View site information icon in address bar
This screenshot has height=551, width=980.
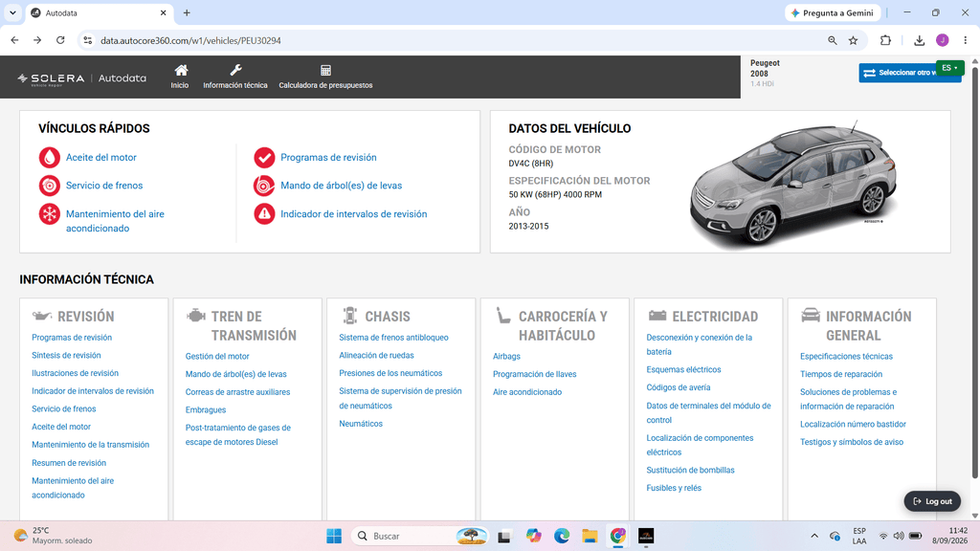pyautogui.click(x=87, y=40)
